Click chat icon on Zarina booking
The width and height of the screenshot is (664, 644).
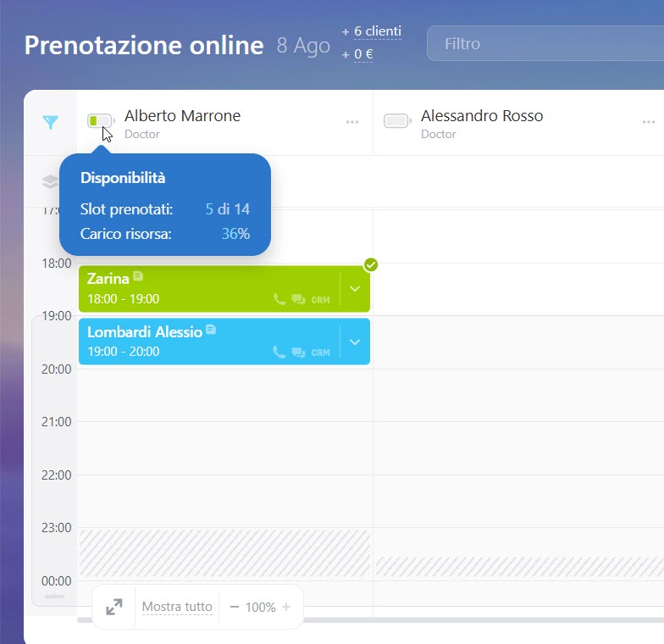298,299
